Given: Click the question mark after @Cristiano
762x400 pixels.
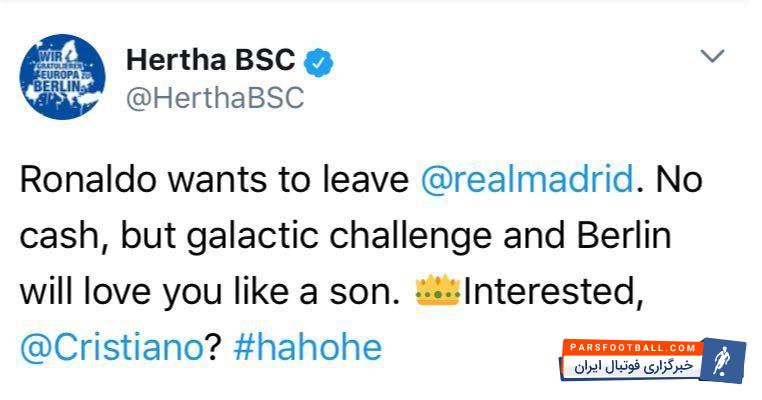Looking at the screenshot, I should click(213, 346).
